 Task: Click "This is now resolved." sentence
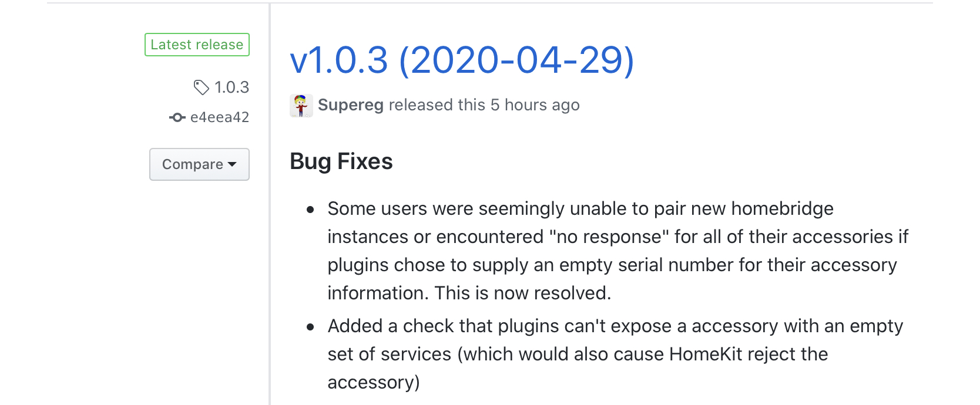coord(523,293)
